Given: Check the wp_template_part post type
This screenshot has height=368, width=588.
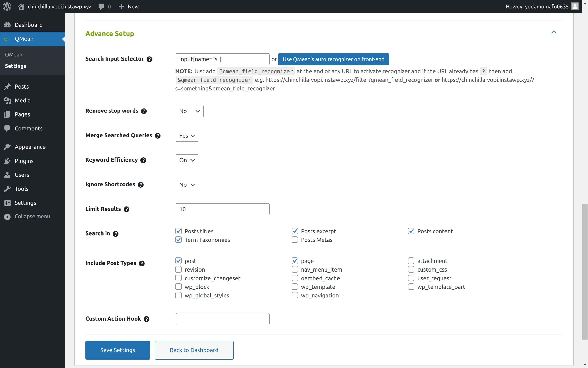Looking at the screenshot, I should tap(411, 287).
